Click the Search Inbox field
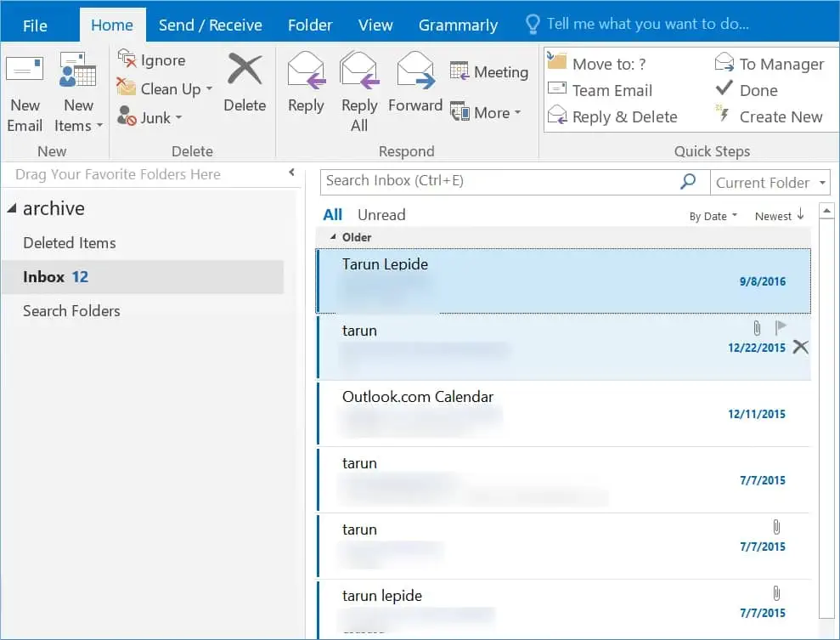This screenshot has width=840, height=640. pos(499,181)
